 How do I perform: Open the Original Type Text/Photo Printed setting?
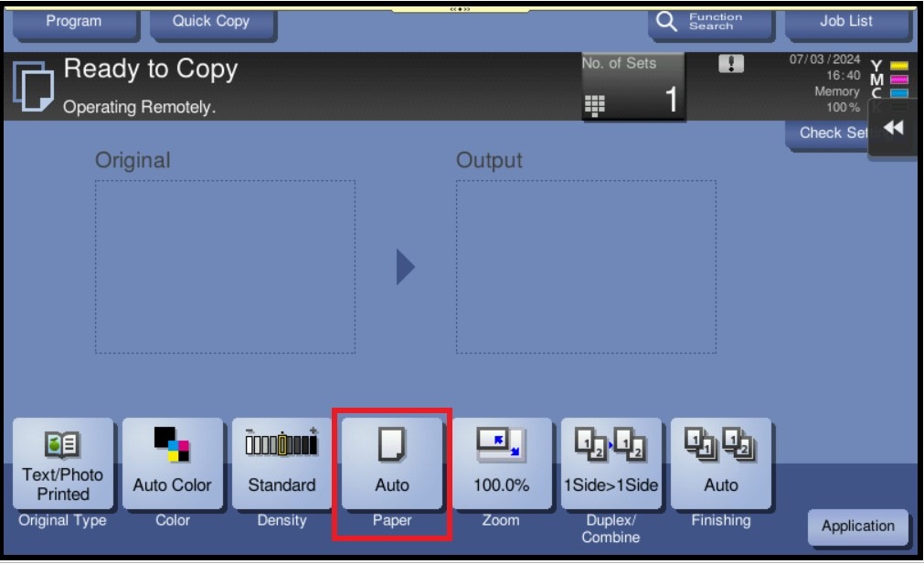pos(63,463)
